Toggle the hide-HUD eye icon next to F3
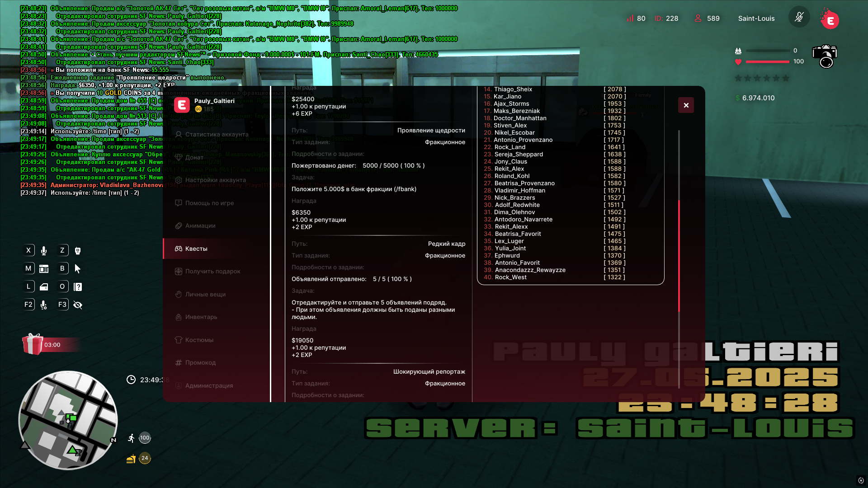 click(x=78, y=305)
